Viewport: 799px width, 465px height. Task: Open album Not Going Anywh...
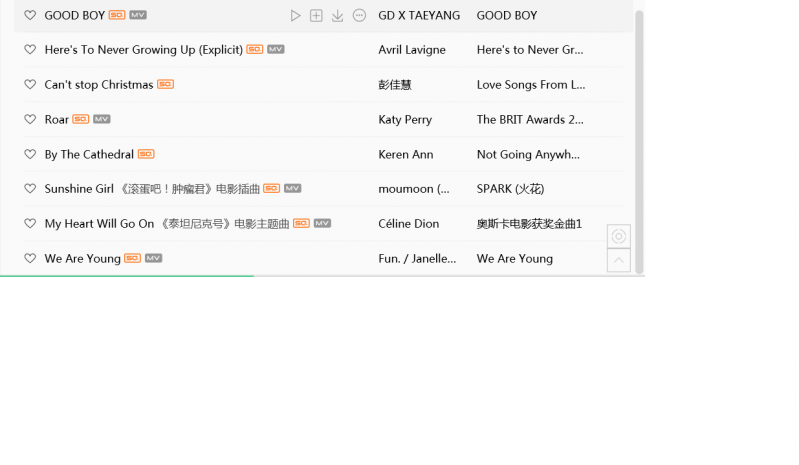pos(528,154)
